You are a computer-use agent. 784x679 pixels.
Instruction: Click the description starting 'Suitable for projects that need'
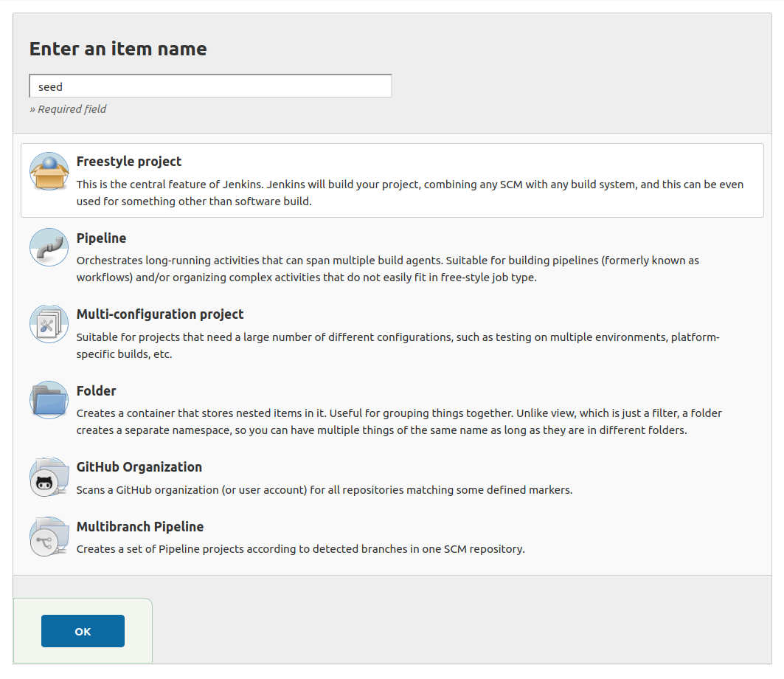398,345
